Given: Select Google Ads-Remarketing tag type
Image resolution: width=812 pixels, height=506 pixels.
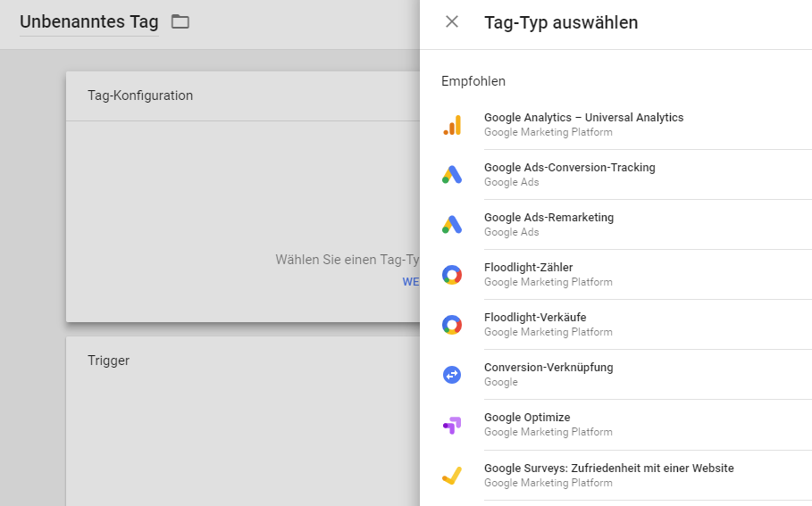Looking at the screenshot, I should 615,225.
